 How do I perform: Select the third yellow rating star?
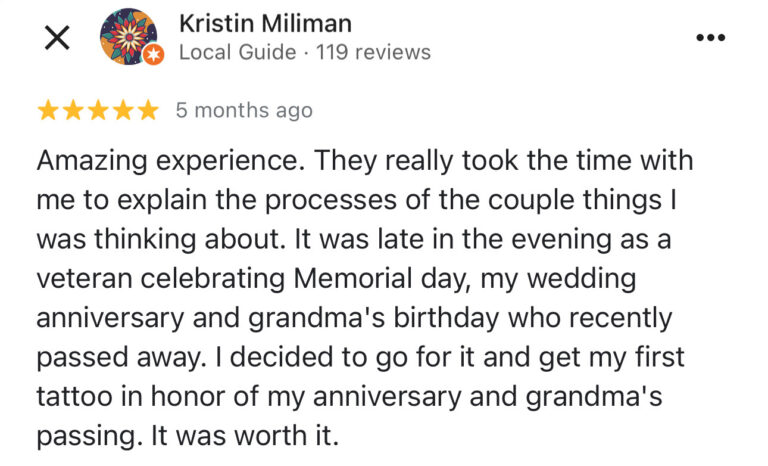point(98,111)
